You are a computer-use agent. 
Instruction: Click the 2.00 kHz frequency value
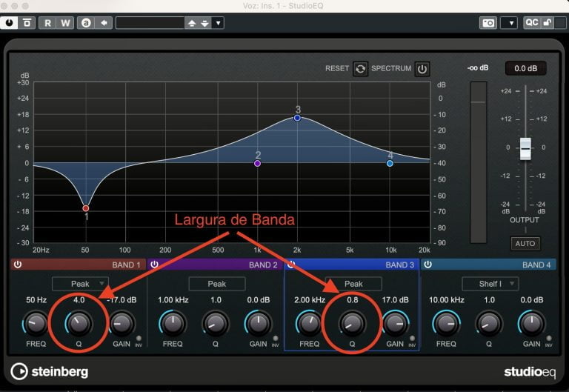[310, 300]
